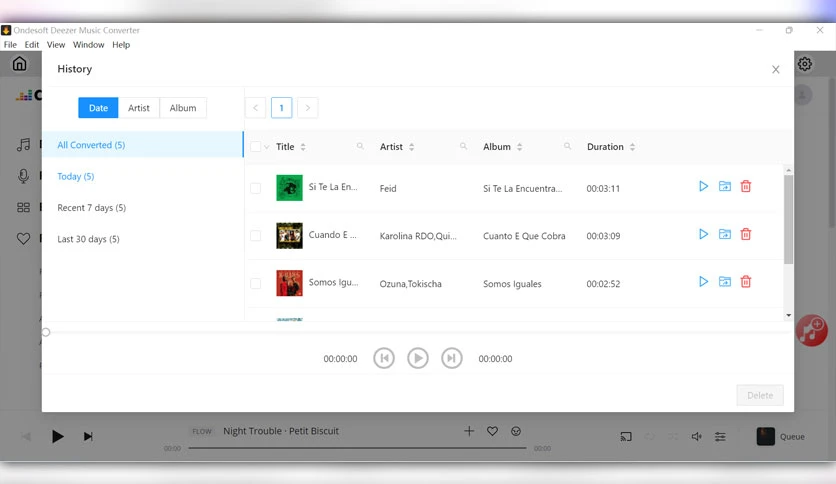
Task: Play the Cuando E ... track
Action: (703, 234)
